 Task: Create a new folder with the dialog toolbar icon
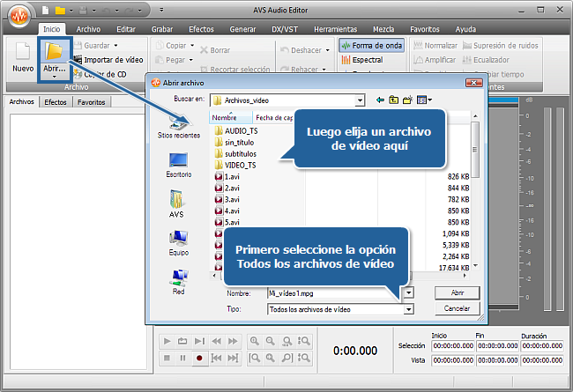407,100
